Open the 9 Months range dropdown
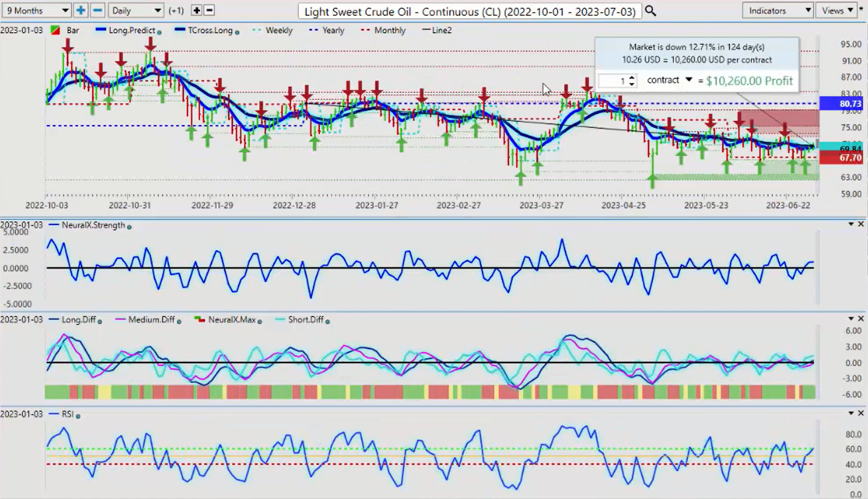Screen dimensions: 868x499 (x=36, y=10)
